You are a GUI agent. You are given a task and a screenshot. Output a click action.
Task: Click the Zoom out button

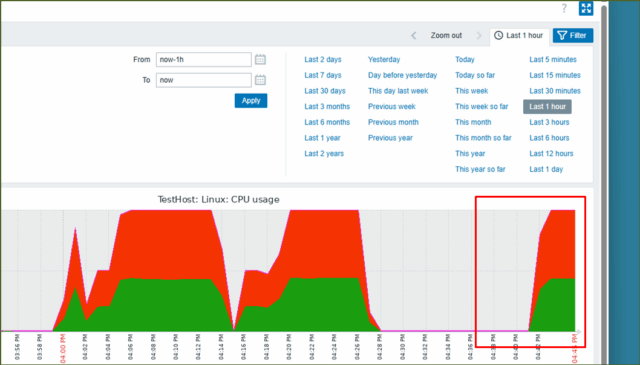(446, 36)
